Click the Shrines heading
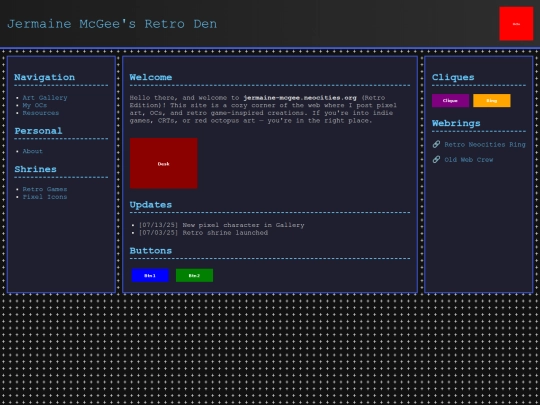 point(35,169)
